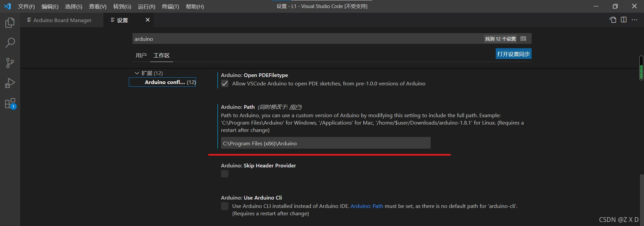Open the Extensions view with badge

10,103
